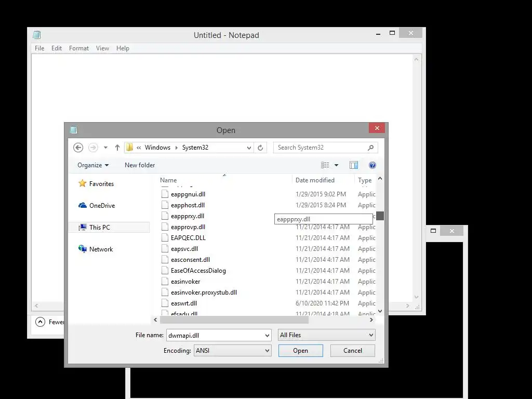Select the eapprovp.dll file
Screen dimensions: 532x399
tap(188, 227)
